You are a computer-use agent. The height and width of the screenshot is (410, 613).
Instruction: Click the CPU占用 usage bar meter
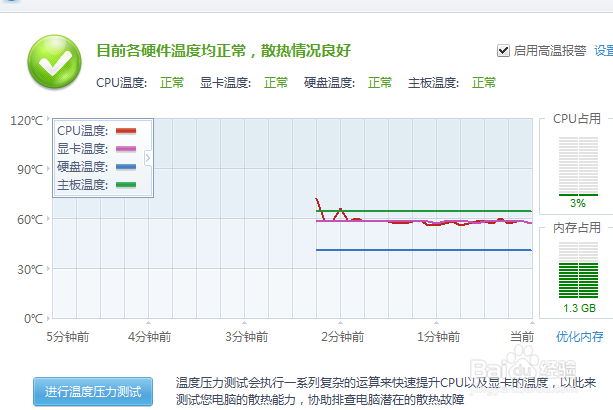click(578, 166)
